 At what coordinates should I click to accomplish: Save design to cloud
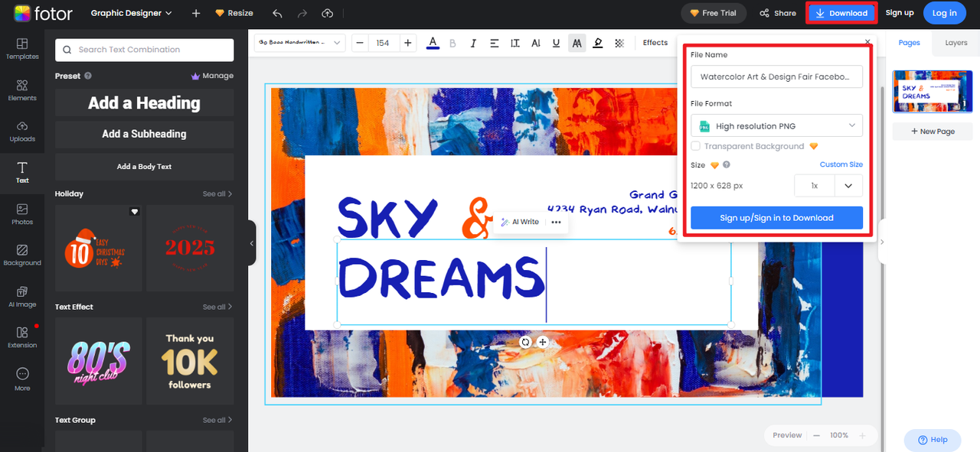coord(328,13)
